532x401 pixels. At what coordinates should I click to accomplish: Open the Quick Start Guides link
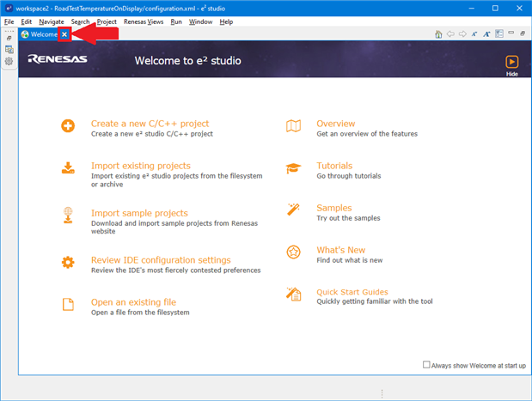(x=352, y=292)
